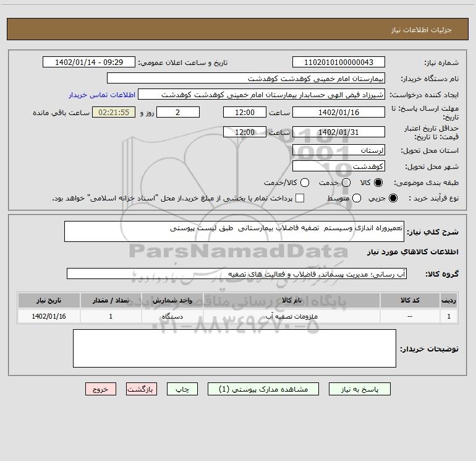Click the response deadline time 12:00 field

(245, 113)
